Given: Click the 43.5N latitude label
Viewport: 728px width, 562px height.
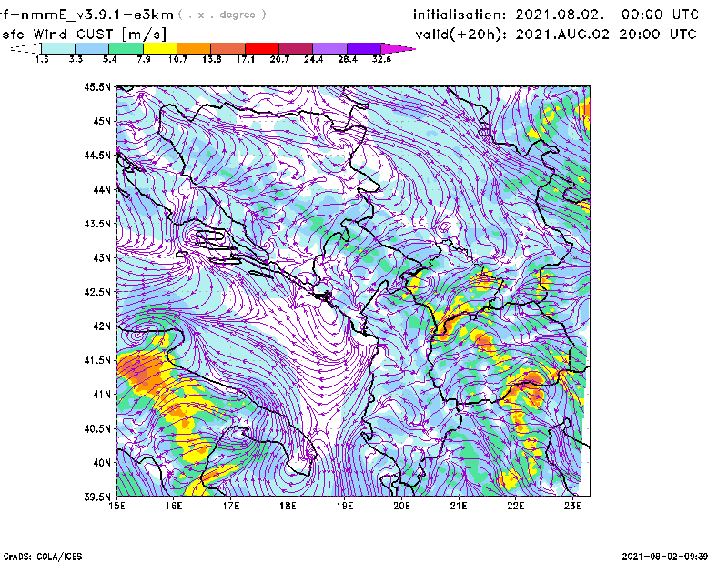Looking at the screenshot, I should pyautogui.click(x=98, y=224).
